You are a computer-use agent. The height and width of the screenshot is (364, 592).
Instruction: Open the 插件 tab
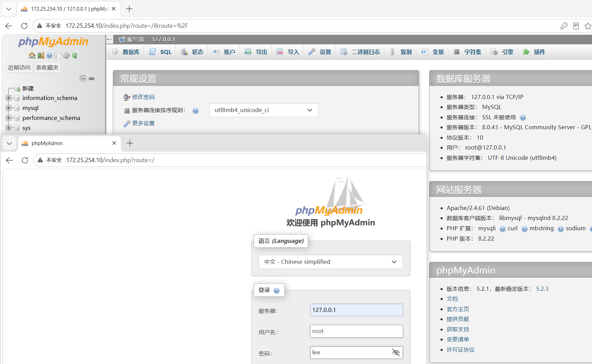pyautogui.click(x=534, y=52)
